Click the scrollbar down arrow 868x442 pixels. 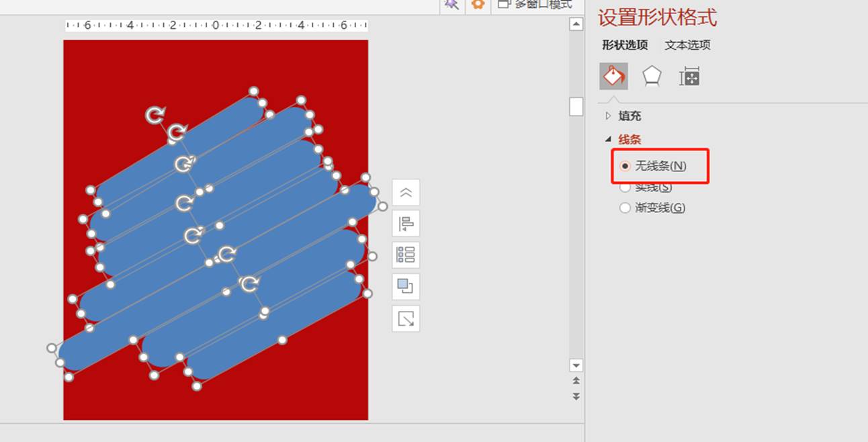[x=576, y=365]
